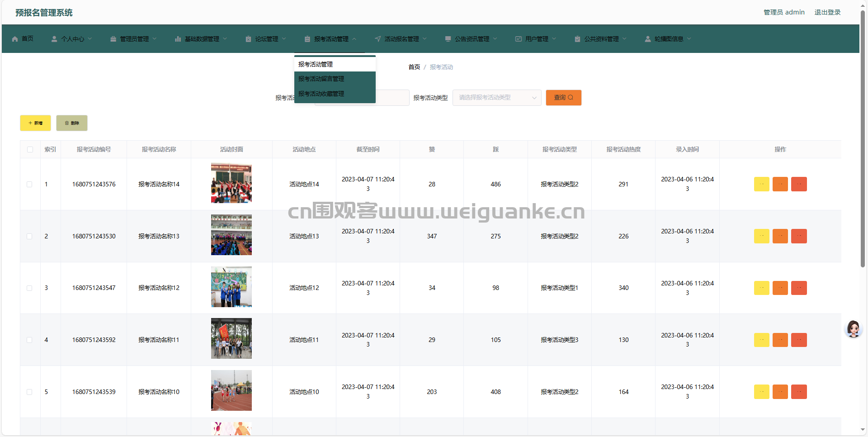Click the 报考活动热度 column header
The height and width of the screenshot is (437, 868).
[623, 149]
